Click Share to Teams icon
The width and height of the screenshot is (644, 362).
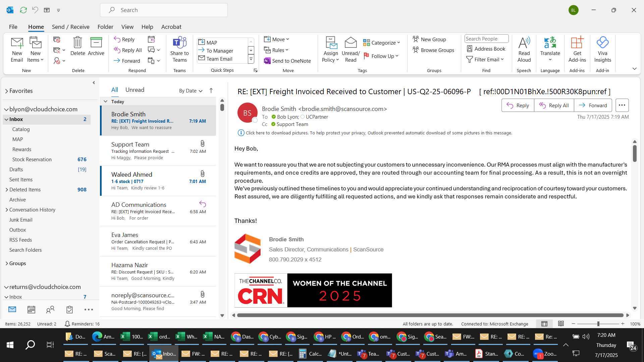pyautogui.click(x=179, y=43)
